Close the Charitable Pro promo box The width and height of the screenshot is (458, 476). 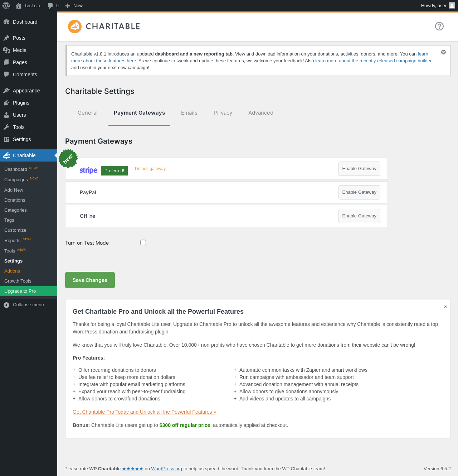pos(445,306)
